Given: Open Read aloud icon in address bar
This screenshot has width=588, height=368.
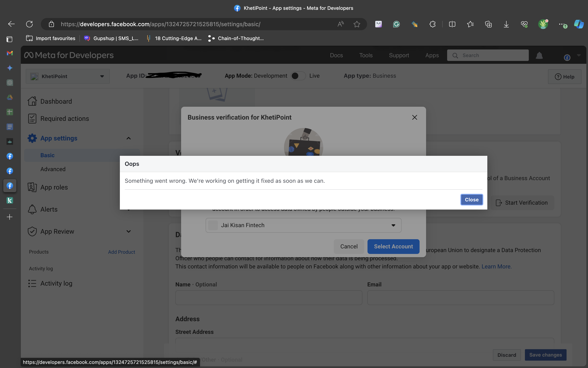Looking at the screenshot, I should [341, 24].
